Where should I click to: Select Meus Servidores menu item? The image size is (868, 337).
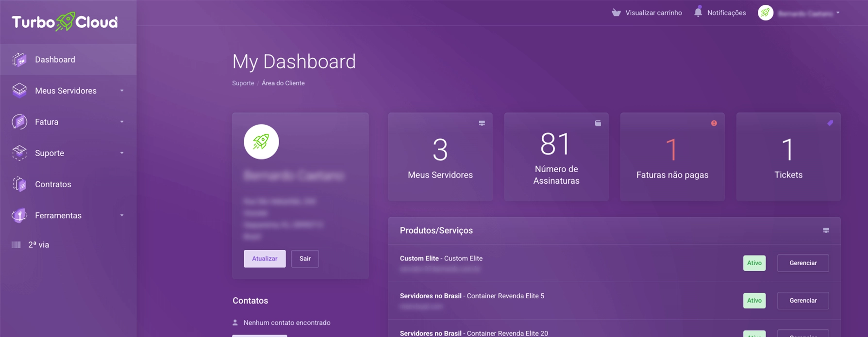click(68, 91)
